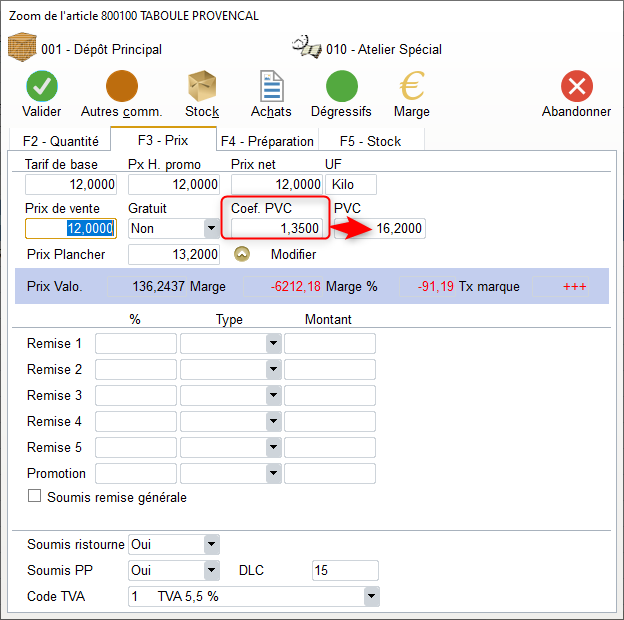
Task: Click the DLC input field
Action: click(345, 571)
